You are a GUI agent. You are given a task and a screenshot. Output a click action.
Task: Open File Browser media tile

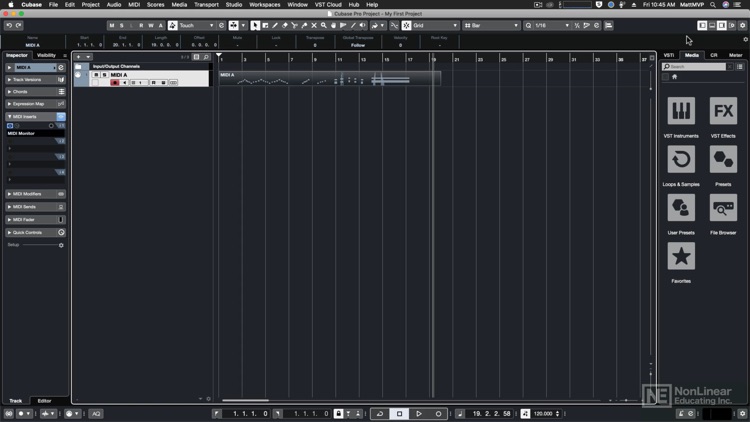tap(723, 208)
